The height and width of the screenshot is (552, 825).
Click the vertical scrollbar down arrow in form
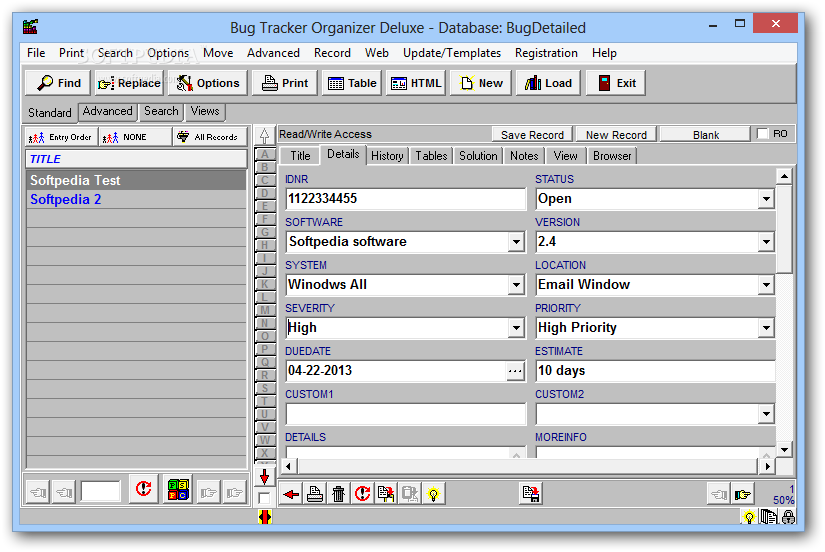point(784,449)
